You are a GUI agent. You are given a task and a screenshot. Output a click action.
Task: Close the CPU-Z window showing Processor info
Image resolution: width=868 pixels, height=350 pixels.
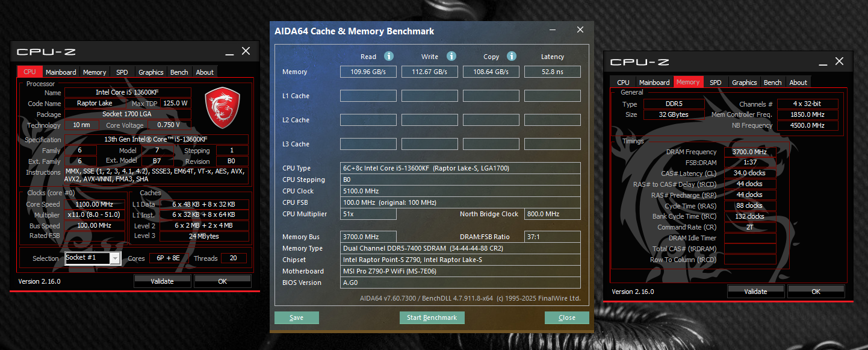[246, 51]
